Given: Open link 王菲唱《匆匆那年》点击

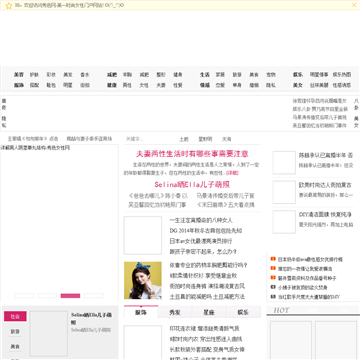Looking at the screenshot, I should [x=33, y=139].
